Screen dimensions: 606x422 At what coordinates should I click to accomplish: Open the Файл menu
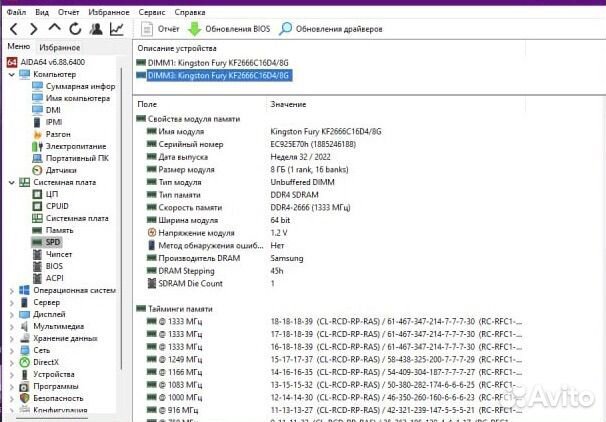[17, 12]
